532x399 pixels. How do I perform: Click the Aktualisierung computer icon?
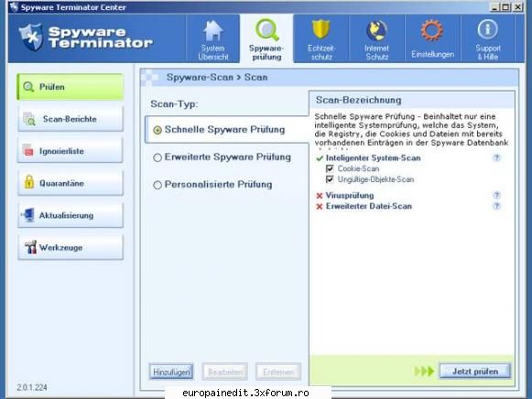[27, 215]
